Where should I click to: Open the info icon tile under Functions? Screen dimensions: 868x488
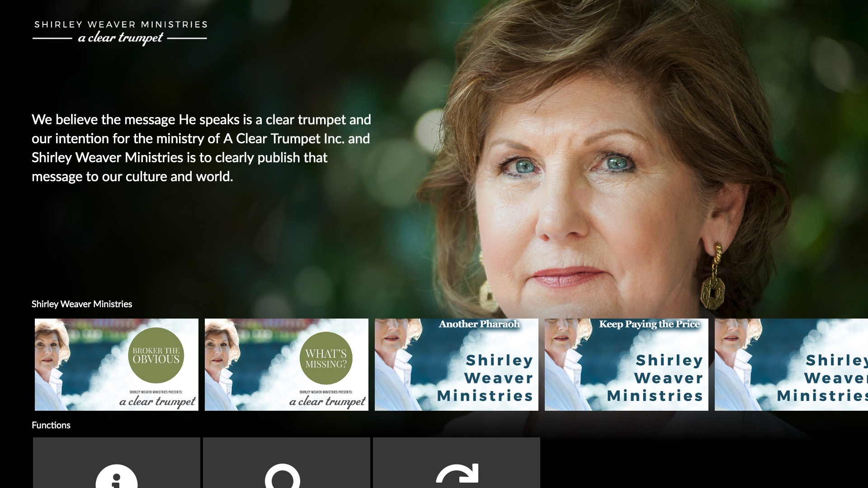(116, 463)
